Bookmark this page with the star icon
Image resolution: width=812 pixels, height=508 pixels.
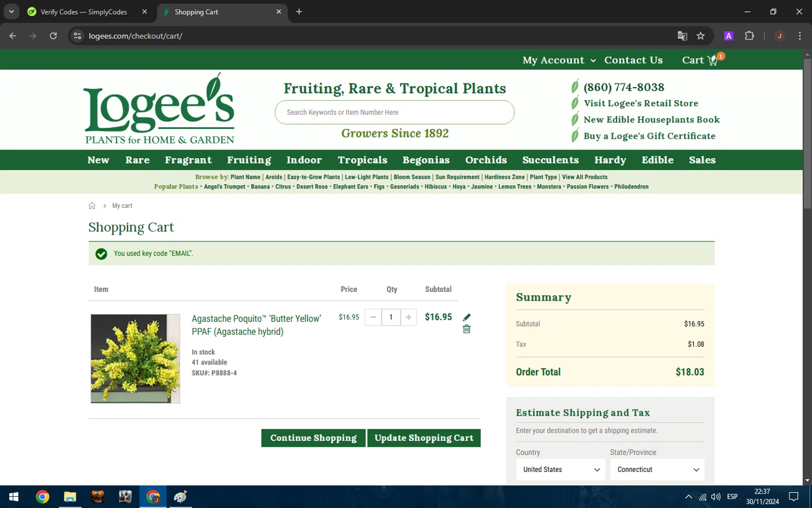(x=700, y=36)
